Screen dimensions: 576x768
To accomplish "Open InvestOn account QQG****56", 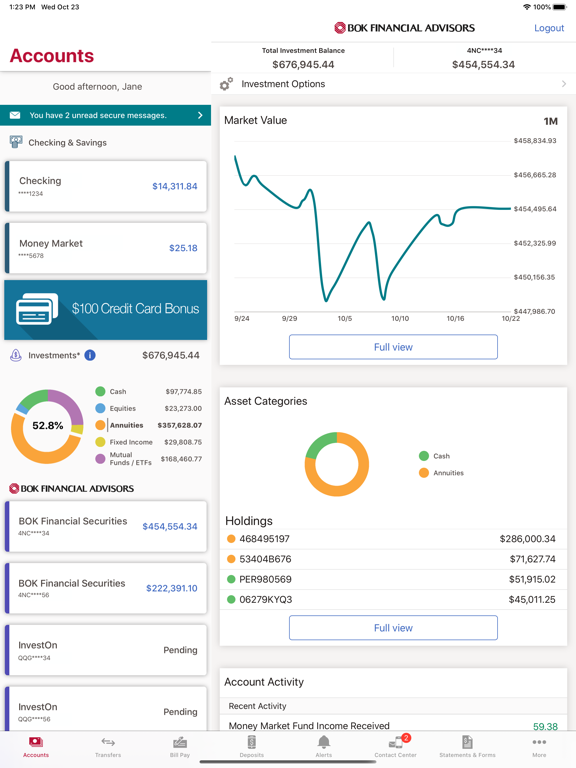I will [x=106, y=709].
